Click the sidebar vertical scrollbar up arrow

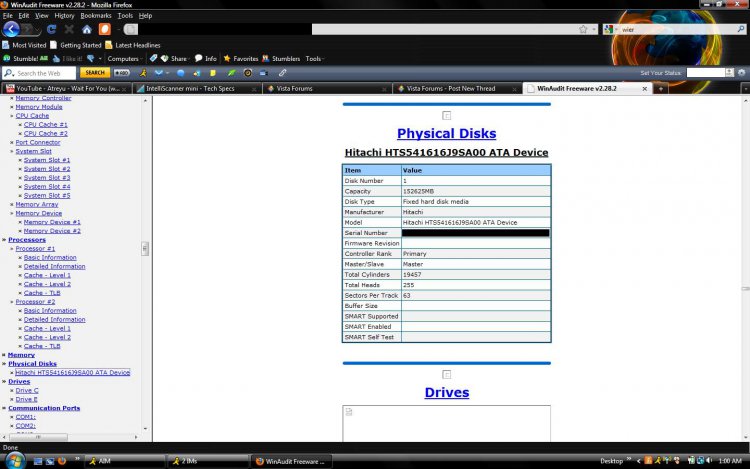(145, 100)
